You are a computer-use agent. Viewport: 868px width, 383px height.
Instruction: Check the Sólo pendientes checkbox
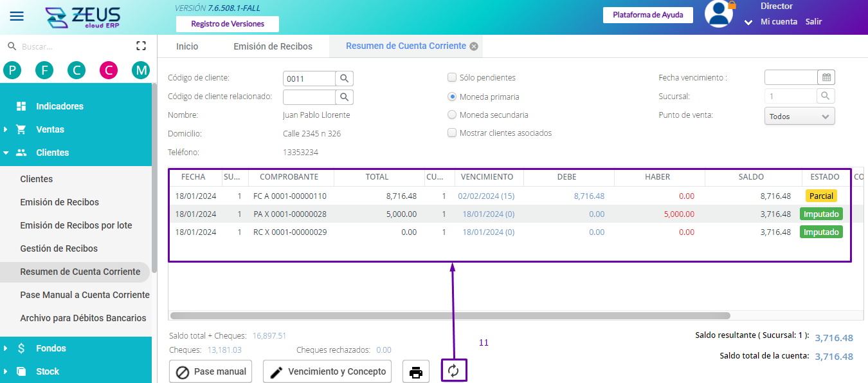(452, 77)
